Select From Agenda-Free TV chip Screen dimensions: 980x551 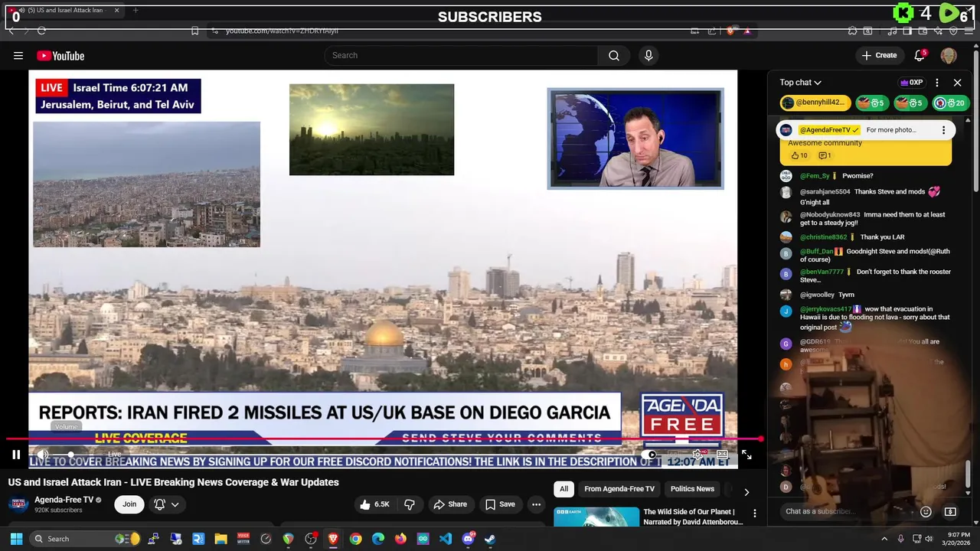pos(619,489)
